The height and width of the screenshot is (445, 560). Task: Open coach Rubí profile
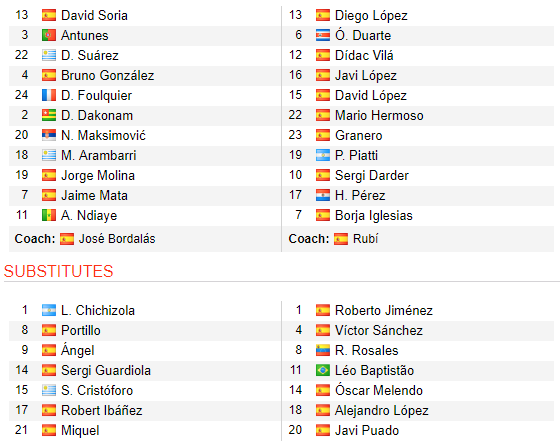click(x=365, y=239)
